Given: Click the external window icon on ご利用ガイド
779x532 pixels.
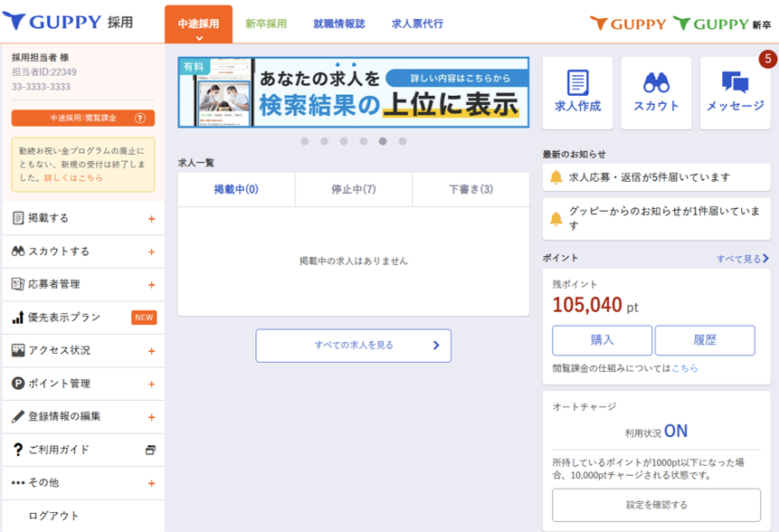Looking at the screenshot, I should 150,450.
